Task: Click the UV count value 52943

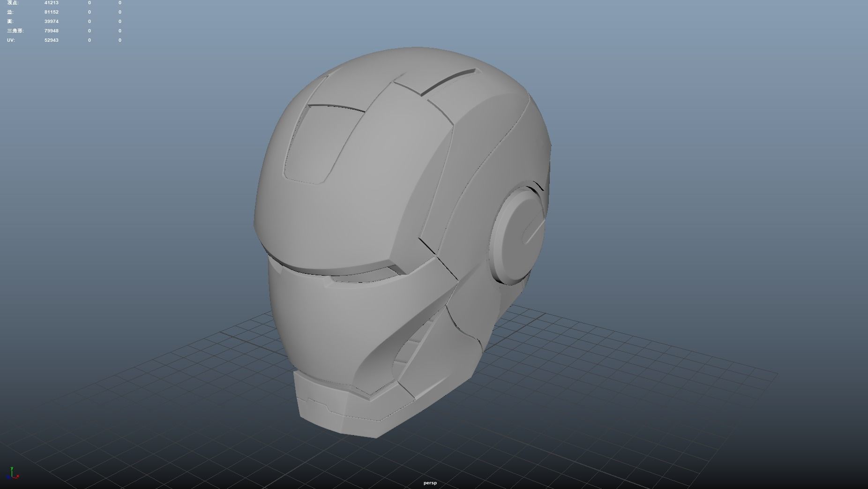Action: click(x=52, y=40)
